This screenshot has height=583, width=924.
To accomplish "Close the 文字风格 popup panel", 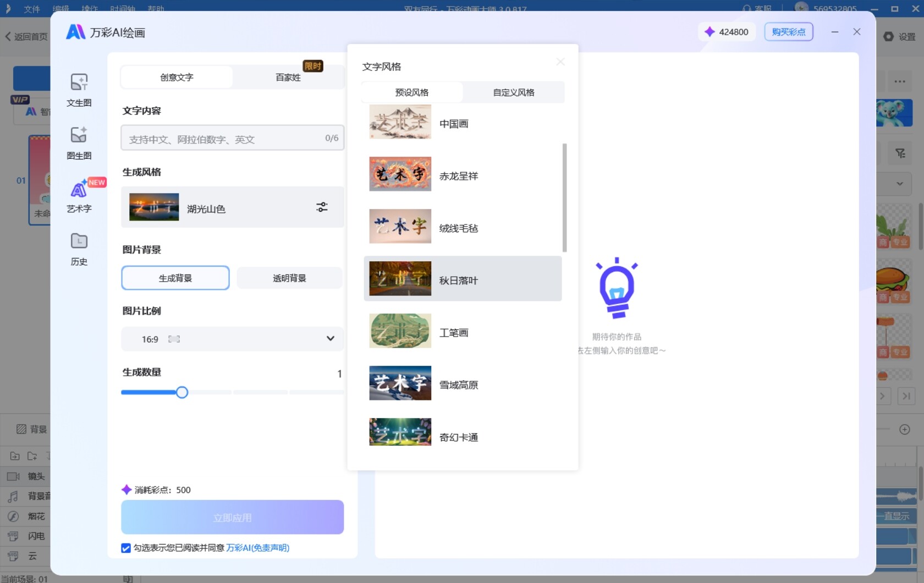I will [x=560, y=62].
